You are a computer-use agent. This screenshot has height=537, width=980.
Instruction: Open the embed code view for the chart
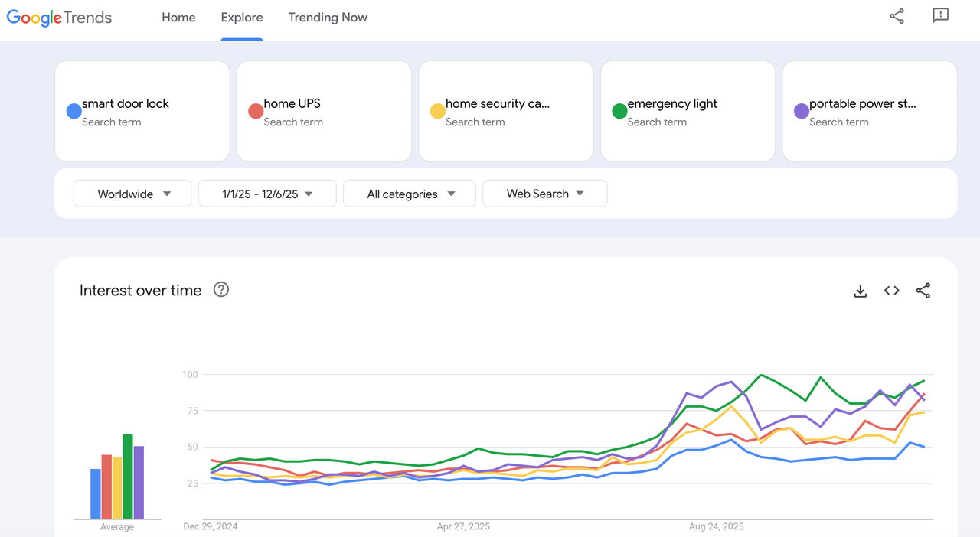click(891, 291)
